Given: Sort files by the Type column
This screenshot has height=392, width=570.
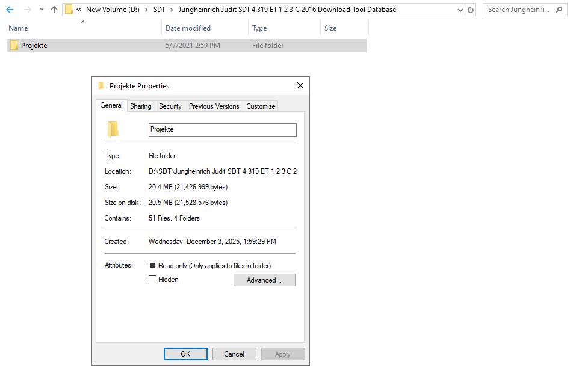Looking at the screenshot, I should 259,28.
